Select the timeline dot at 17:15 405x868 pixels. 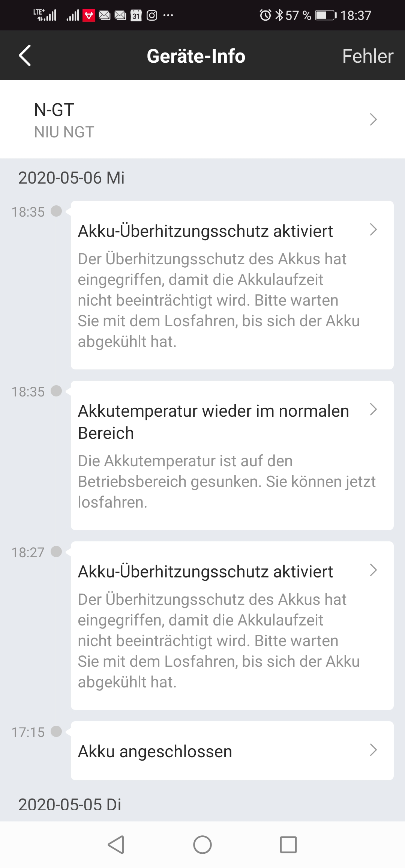56,731
